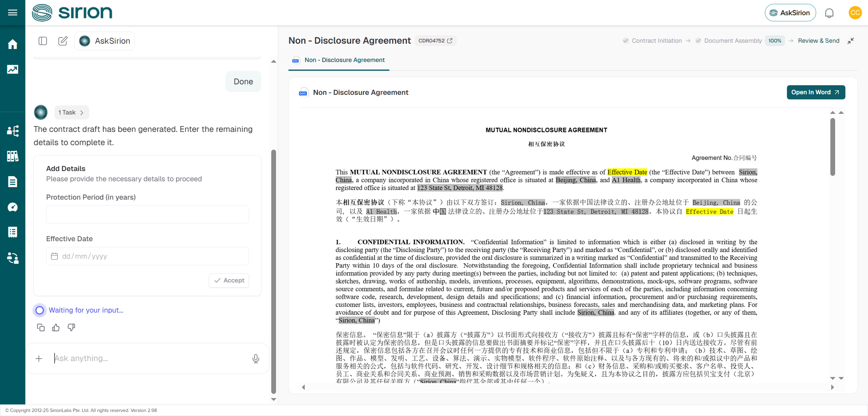
Task: Click the thumbs down feedback icon
Action: pyautogui.click(x=71, y=327)
